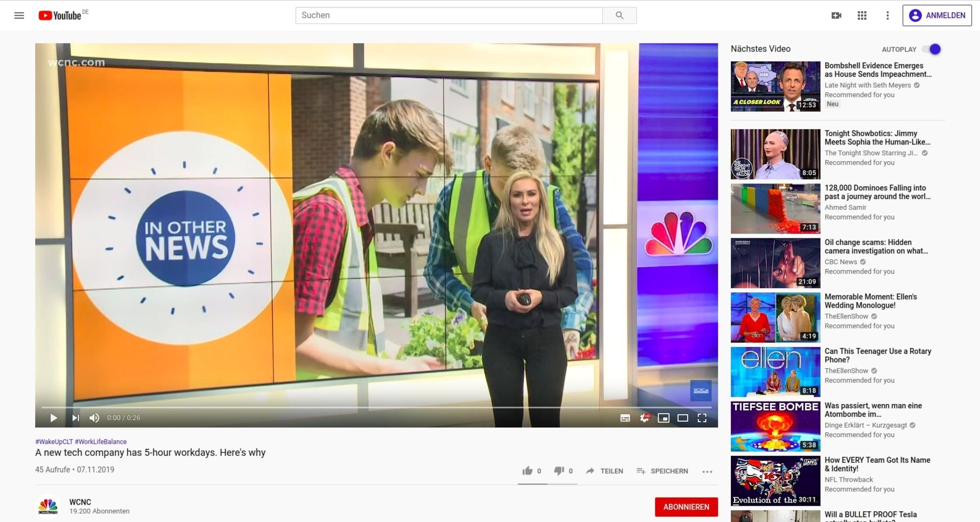Viewport: 980px width, 522px height.
Task: Save the video via SPEICHERN
Action: coord(662,471)
